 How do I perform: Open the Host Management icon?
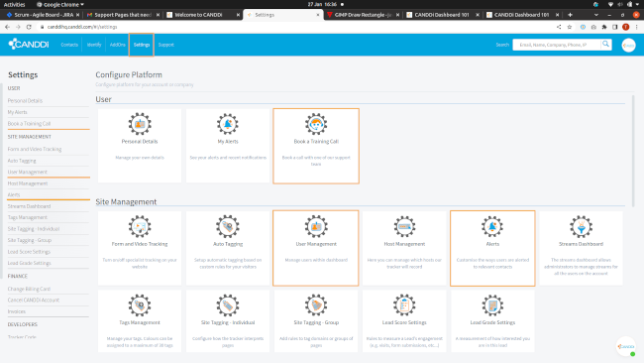[404, 226]
